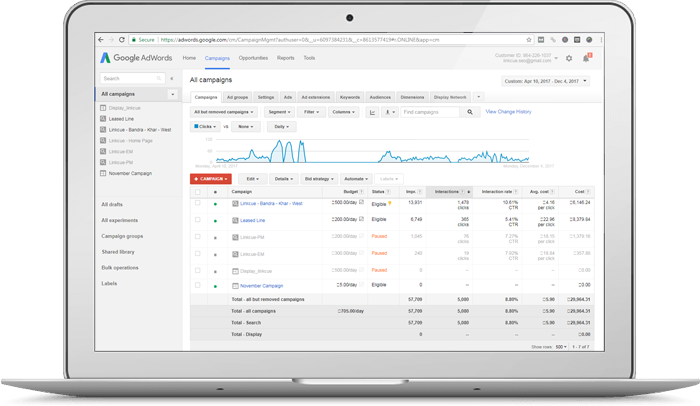Image resolution: width=700 pixels, height=406 pixels.
Task: Check the Leased Line row checkbox
Action: 198,220
